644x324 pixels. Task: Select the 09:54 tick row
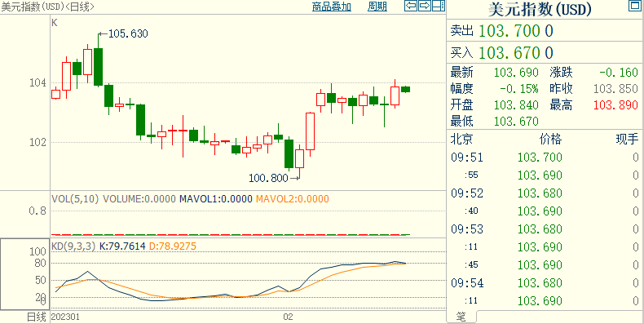click(545, 283)
